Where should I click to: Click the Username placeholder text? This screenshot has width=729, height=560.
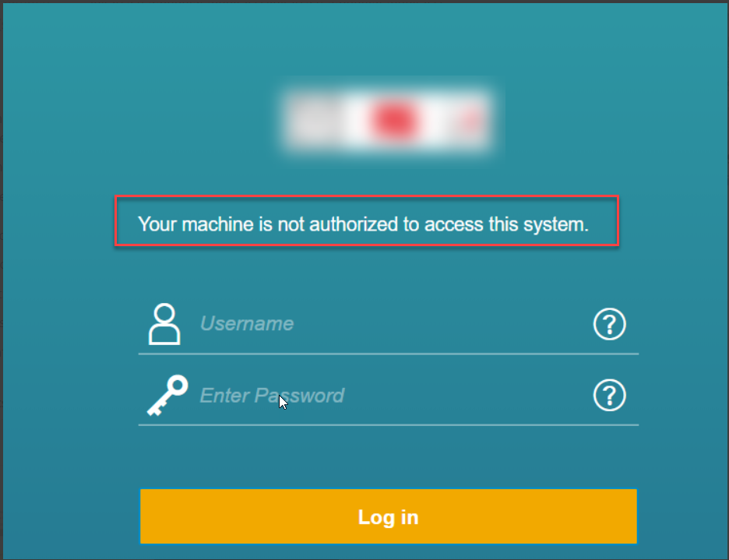pyautogui.click(x=247, y=324)
